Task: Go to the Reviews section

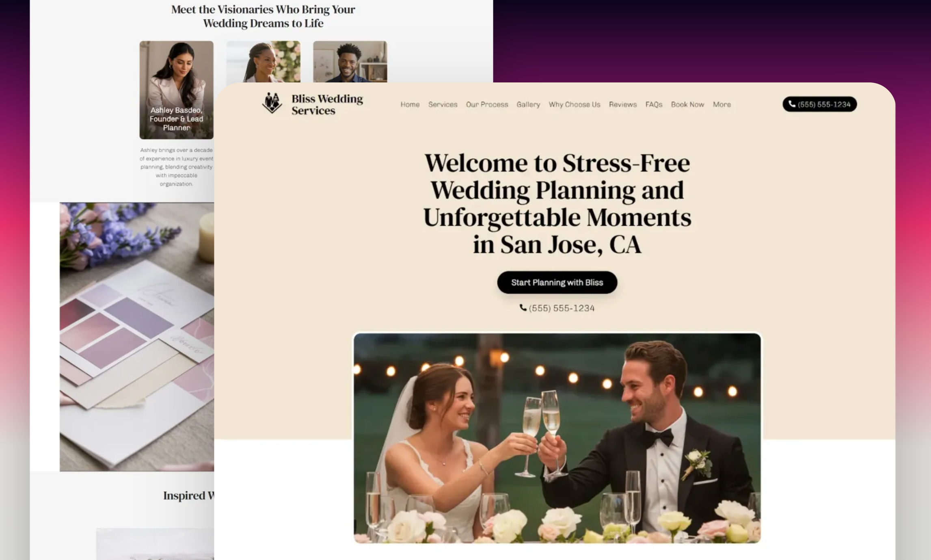Action: pos(622,105)
